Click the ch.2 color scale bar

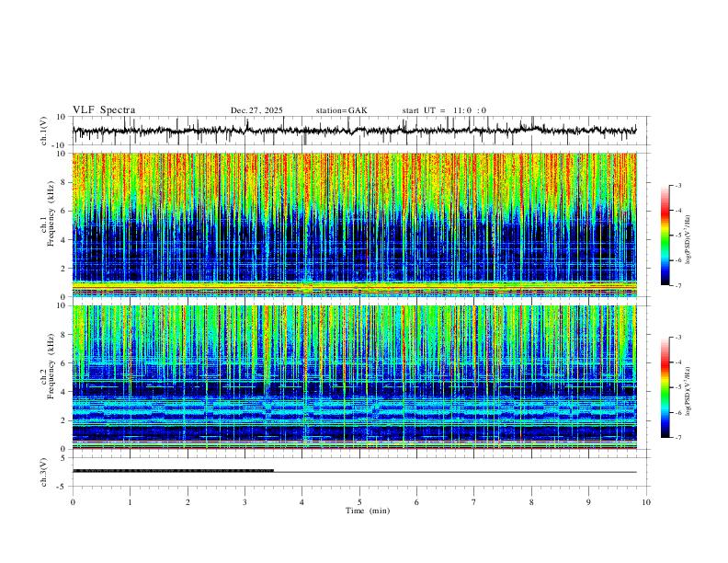point(665,387)
